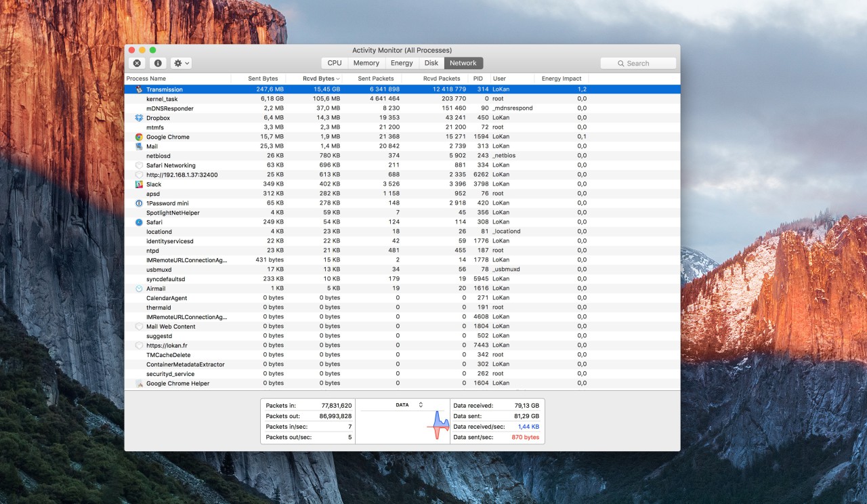Sort by Process Name column header
Image resolution: width=867 pixels, height=504 pixels.
177,79
